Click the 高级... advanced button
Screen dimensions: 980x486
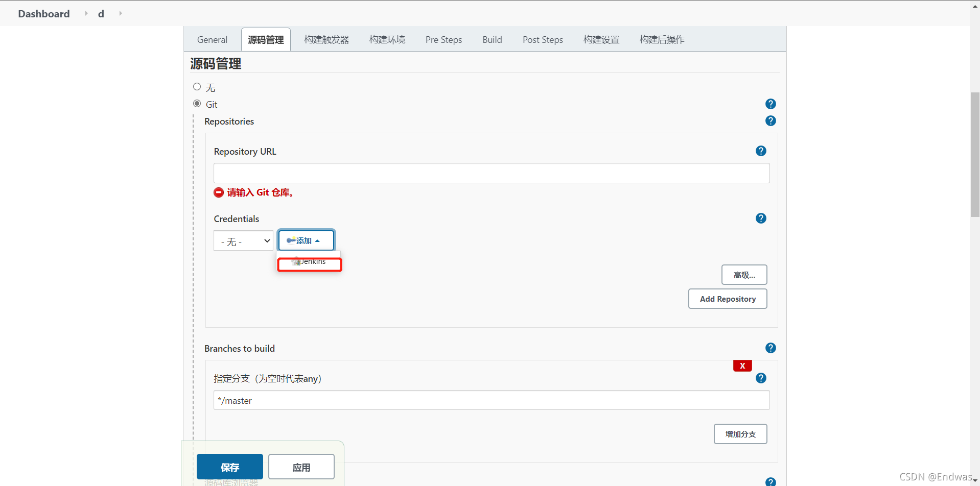click(x=744, y=275)
